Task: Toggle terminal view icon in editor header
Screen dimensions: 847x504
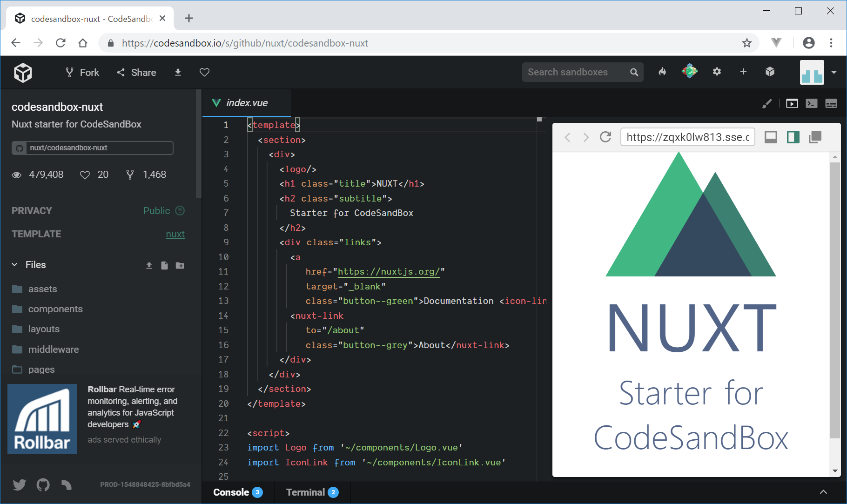Action: pos(812,103)
